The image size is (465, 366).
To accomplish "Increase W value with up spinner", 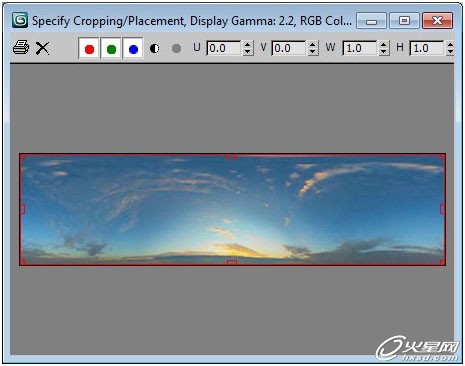I will pos(384,45).
